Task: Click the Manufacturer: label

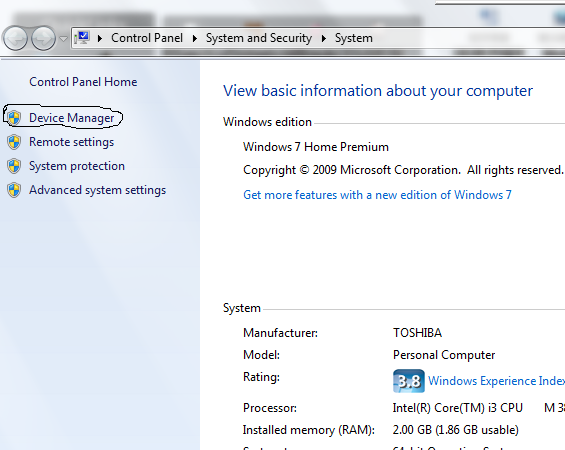Action: [x=280, y=333]
